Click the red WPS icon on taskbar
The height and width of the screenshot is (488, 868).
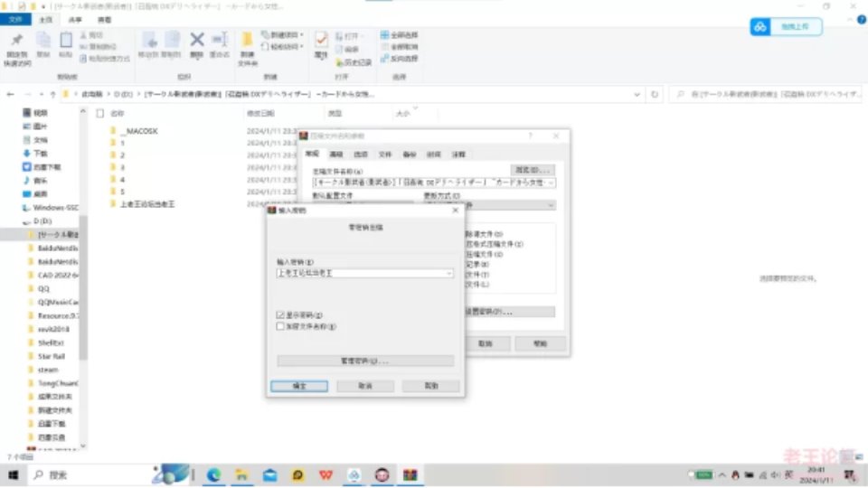coord(326,475)
